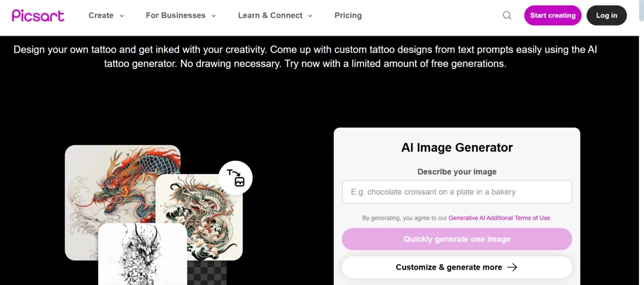
Task: Click Quickly generate one image
Action: point(457,239)
